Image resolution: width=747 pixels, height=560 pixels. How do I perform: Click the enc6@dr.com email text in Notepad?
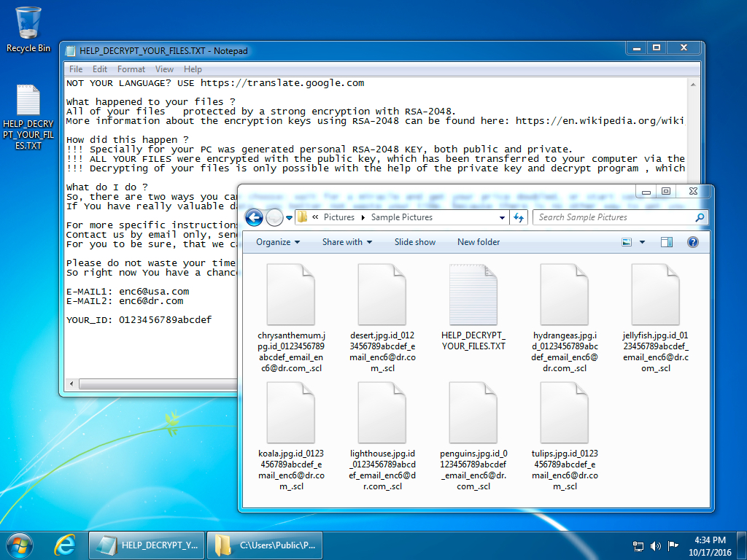[151, 301]
